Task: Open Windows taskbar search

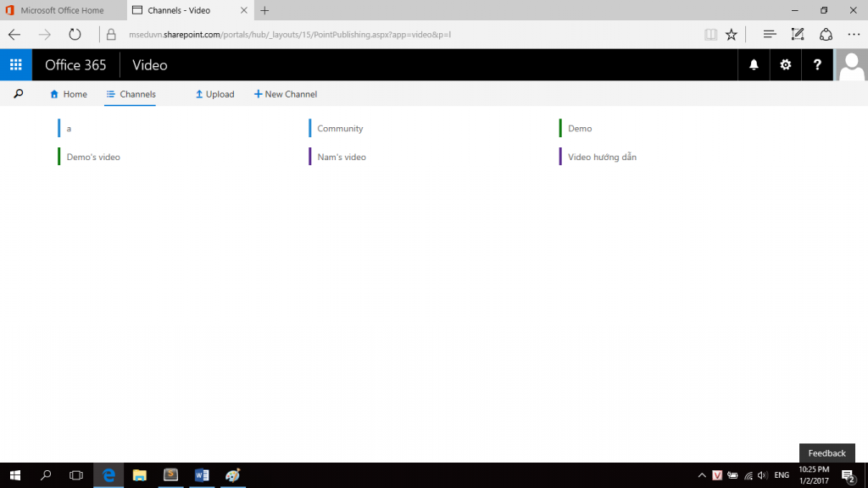Action: tap(46, 475)
